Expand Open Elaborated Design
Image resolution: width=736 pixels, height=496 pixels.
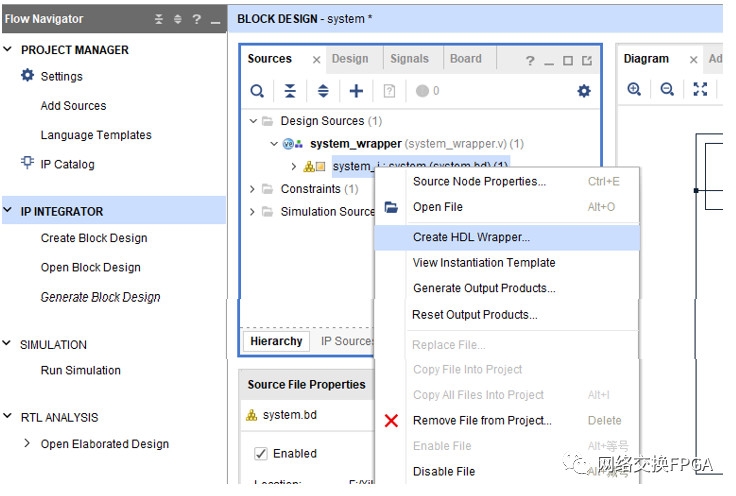27,443
